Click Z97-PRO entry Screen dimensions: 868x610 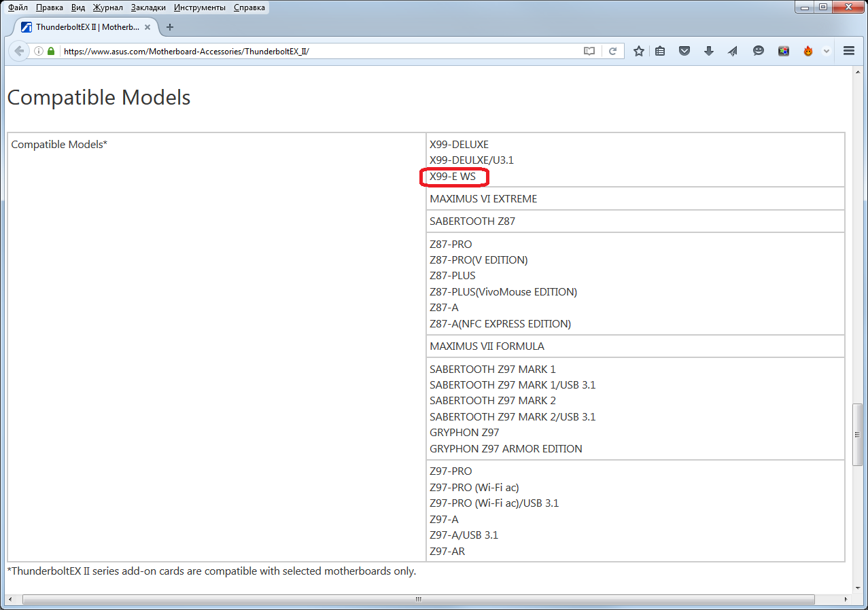click(451, 471)
